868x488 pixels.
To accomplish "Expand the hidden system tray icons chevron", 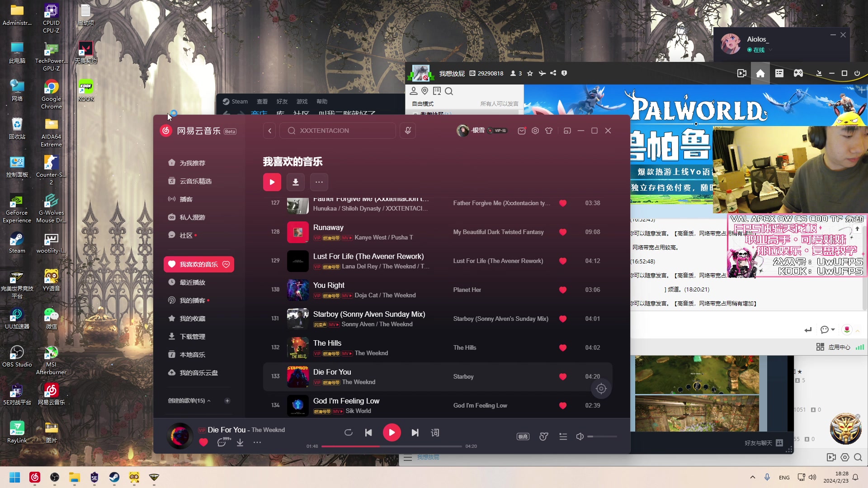I will click(x=753, y=477).
